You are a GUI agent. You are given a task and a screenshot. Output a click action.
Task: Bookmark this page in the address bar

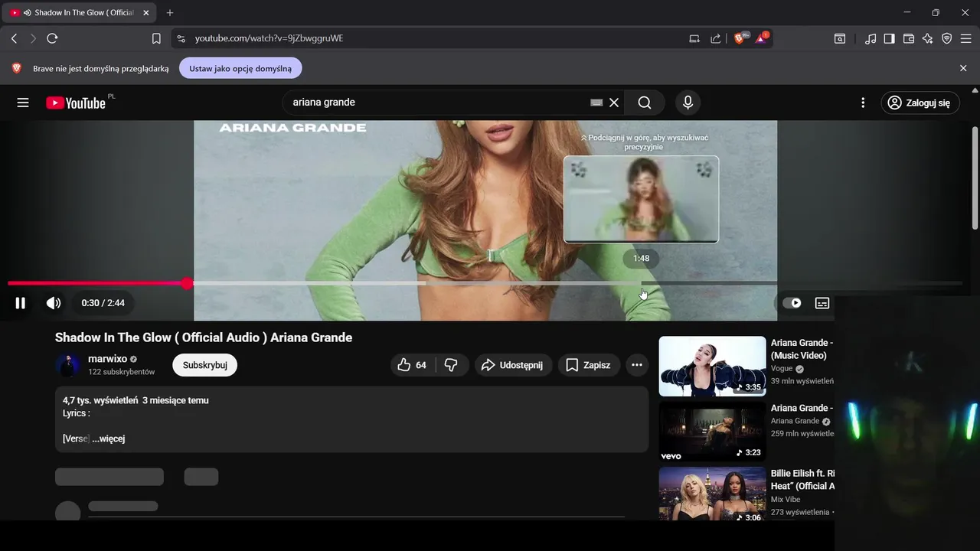click(156, 38)
